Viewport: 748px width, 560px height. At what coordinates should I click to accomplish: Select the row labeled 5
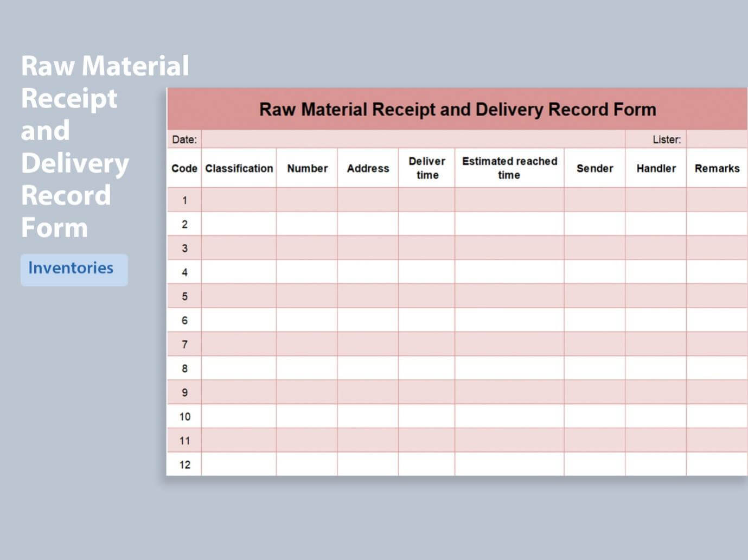coord(184,296)
